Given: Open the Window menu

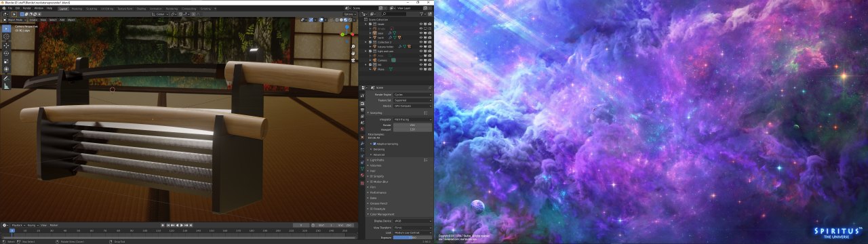Looking at the screenshot, I should [x=39, y=8].
